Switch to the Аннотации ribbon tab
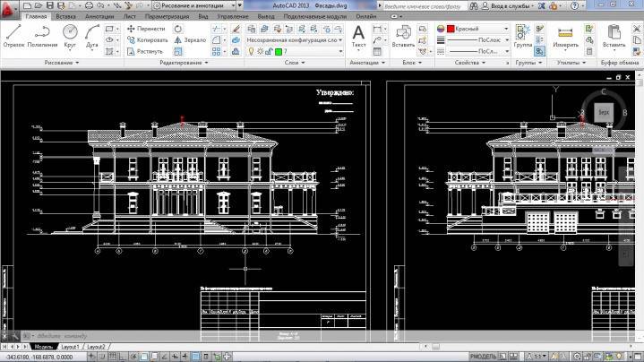Image resolution: width=644 pixels, height=362 pixels. (99, 16)
